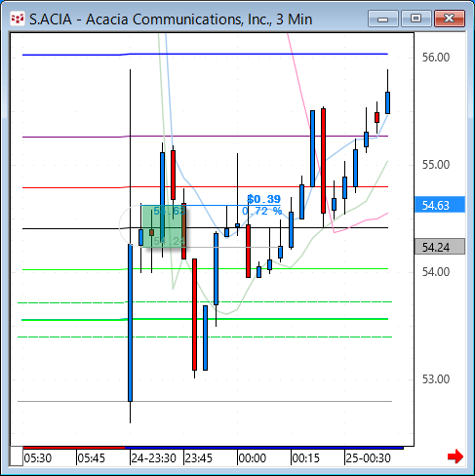475x476 pixels.
Task: Click the $0.39 measurement label
Action: (x=263, y=199)
